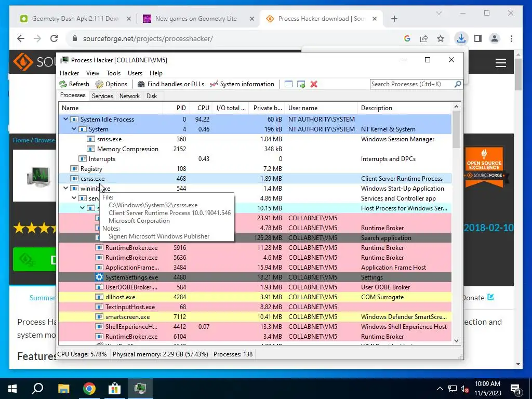Click the process list scroll up arrow
The image size is (532, 399).
(456, 107)
